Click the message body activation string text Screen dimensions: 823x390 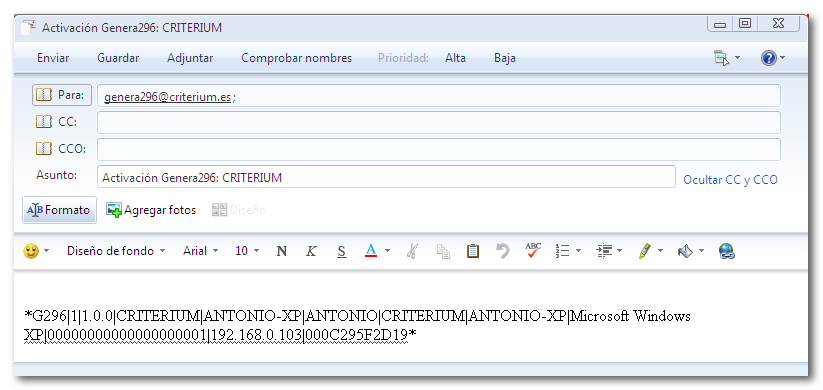(x=357, y=325)
